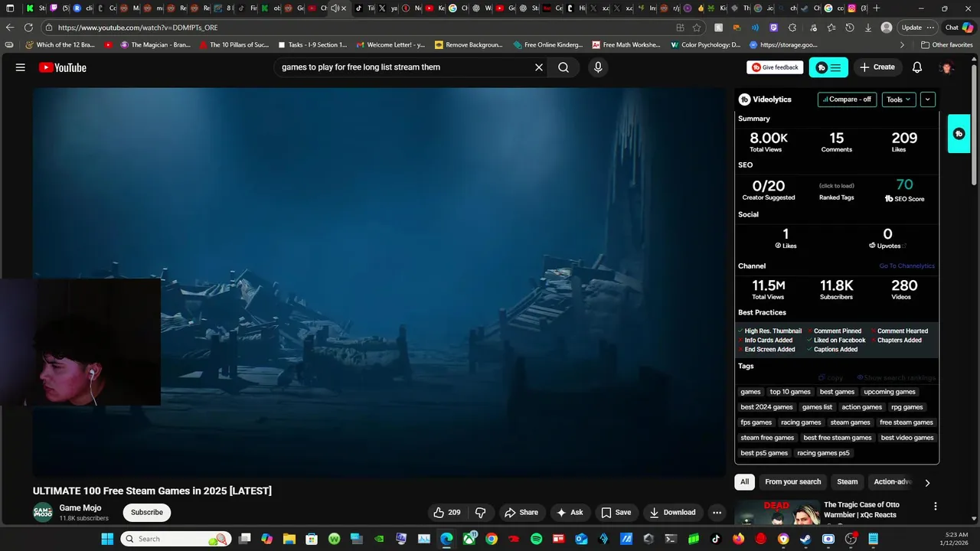Open the Other favorites folder
Screen dimensions: 980x551
point(946,45)
